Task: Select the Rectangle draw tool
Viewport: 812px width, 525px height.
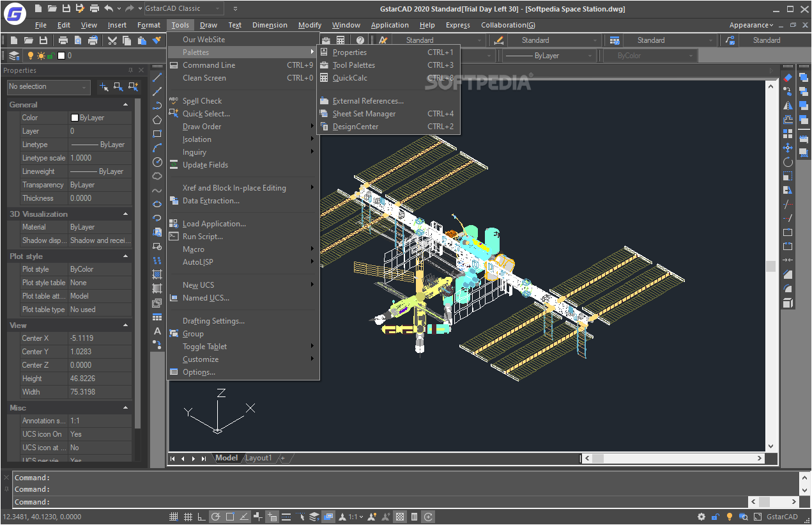Action: tap(157, 134)
